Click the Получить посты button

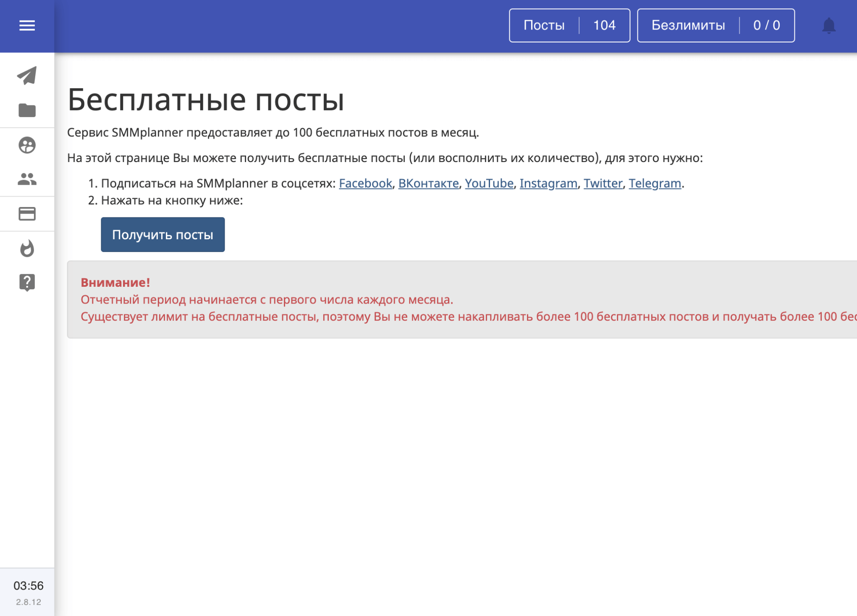(163, 234)
